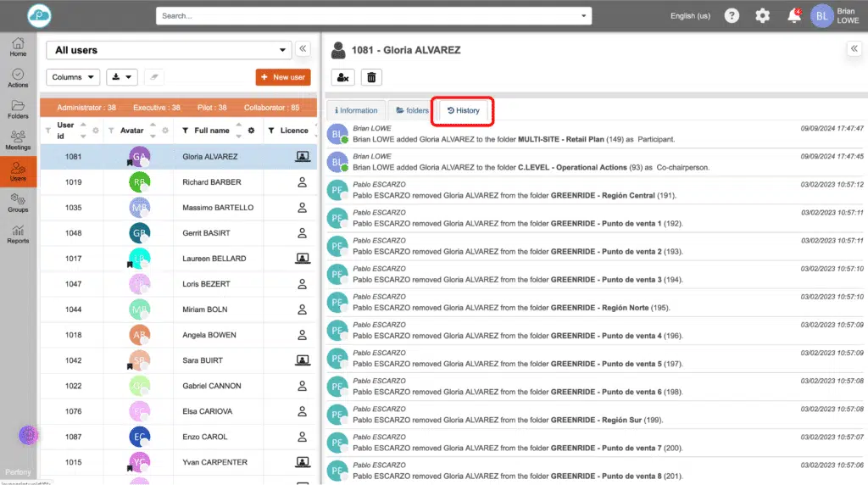The image size is (868, 485).
Task: Click the deactivate user icon button
Action: pyautogui.click(x=342, y=77)
